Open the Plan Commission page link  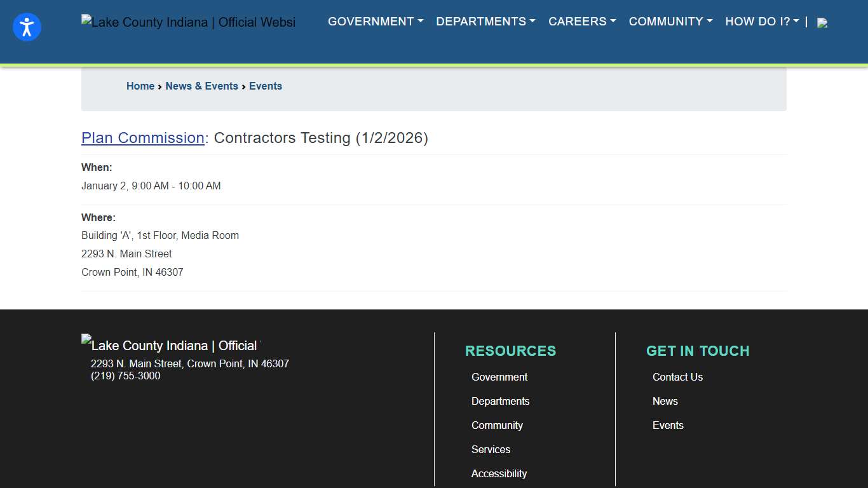pos(142,138)
